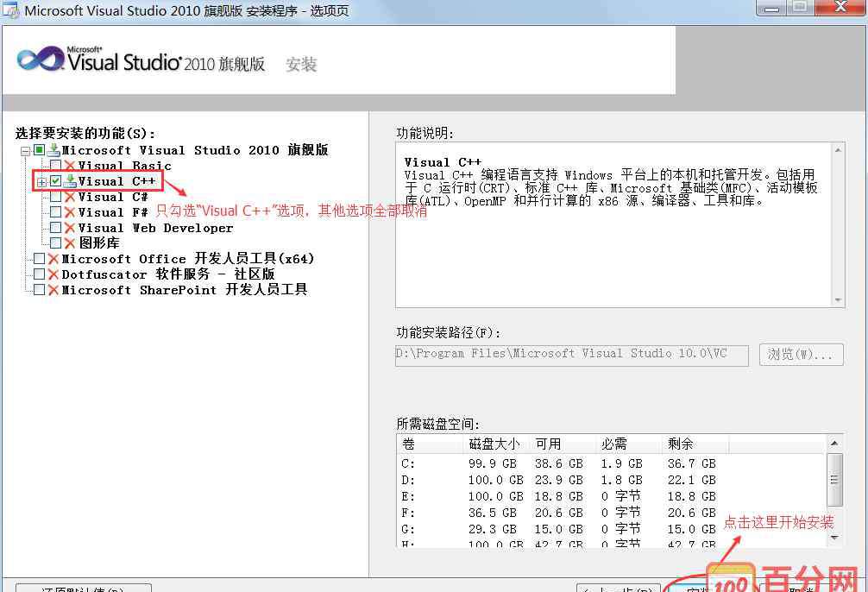Click the E: volume row label
The height and width of the screenshot is (592, 868).
point(408,497)
